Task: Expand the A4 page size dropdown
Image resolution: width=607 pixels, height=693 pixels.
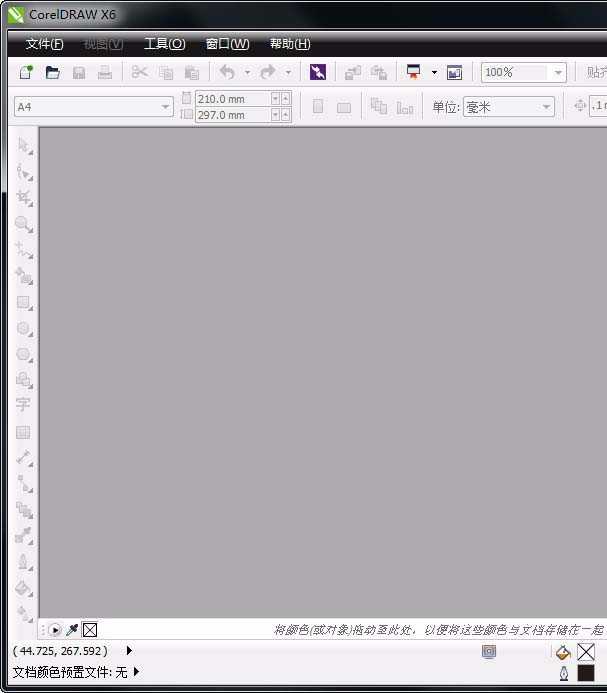Action: pos(166,107)
